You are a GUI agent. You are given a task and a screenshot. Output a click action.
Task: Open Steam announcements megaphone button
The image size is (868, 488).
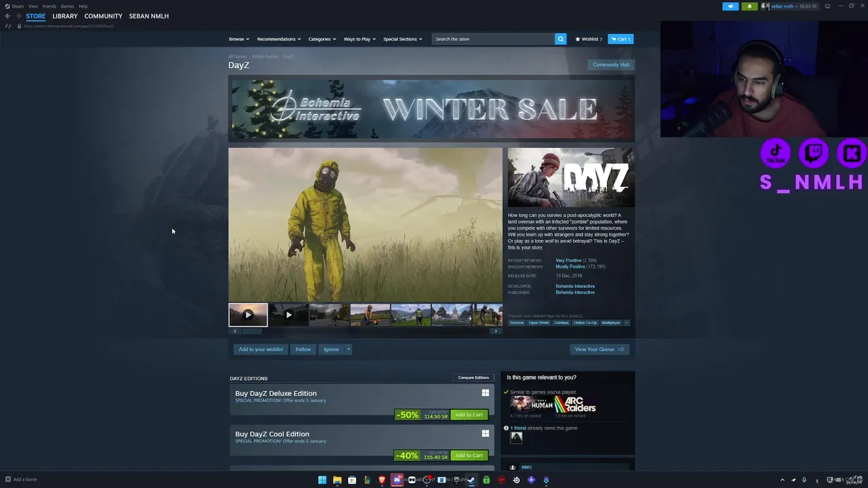coord(730,6)
